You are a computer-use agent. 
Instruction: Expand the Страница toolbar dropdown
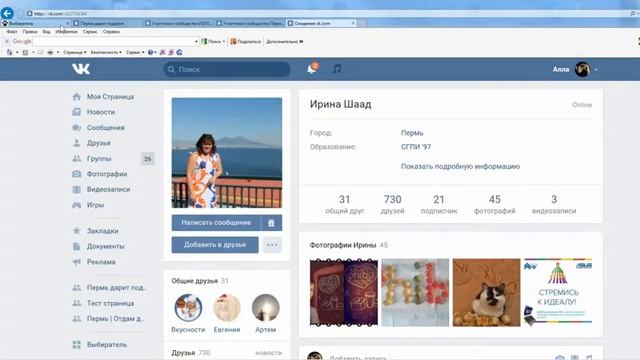pos(75,52)
